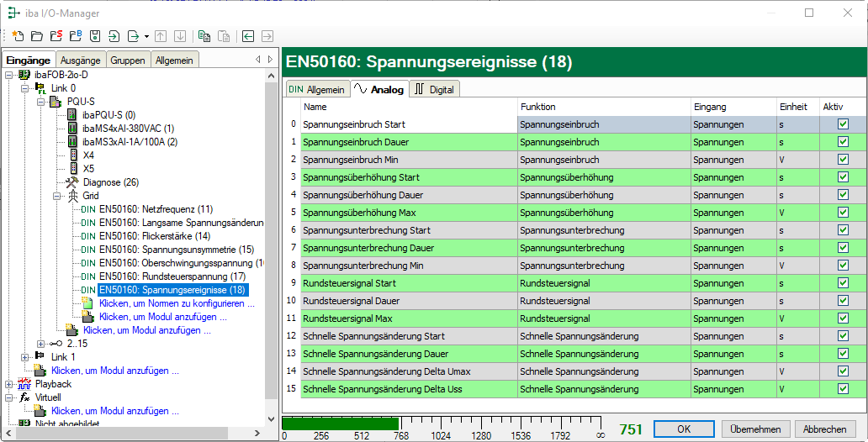Collapse the PQU-S tree node

point(40,102)
